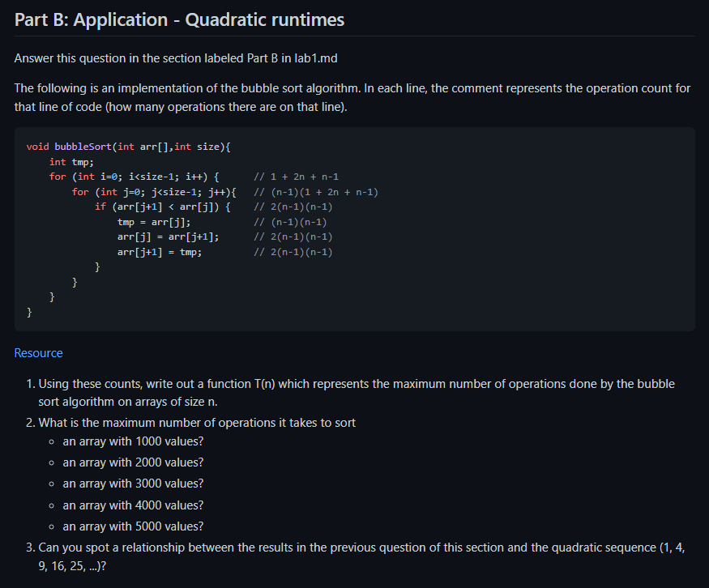Click the bullet for an array with 3000 values
Image resolution: width=709 pixels, height=588 pixels.
click(x=133, y=483)
